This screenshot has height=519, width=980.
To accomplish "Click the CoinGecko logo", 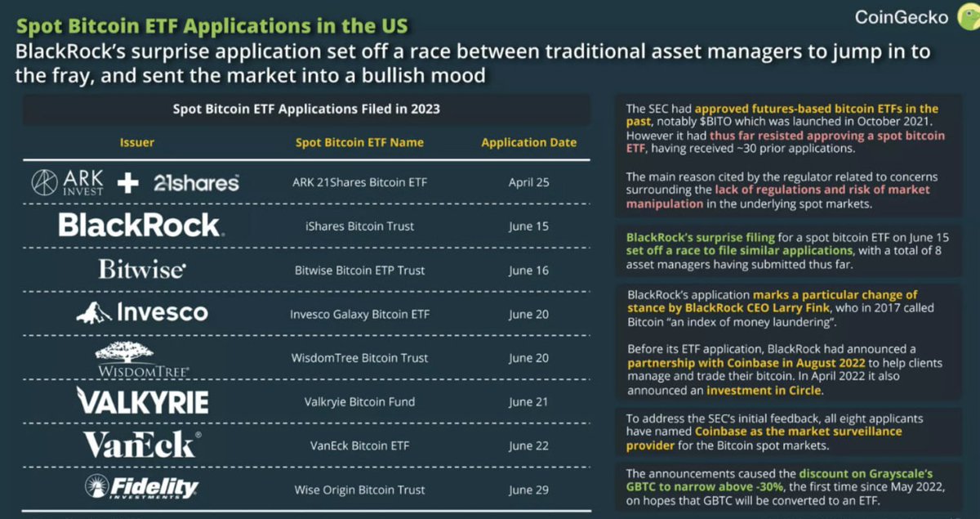I will coord(908,15).
